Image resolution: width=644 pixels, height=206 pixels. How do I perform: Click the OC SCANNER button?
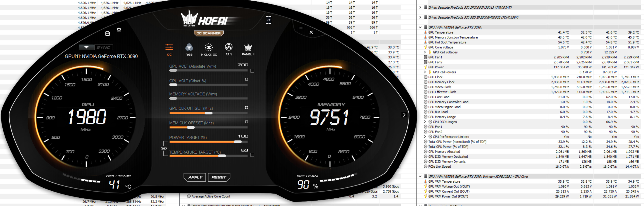(209, 33)
